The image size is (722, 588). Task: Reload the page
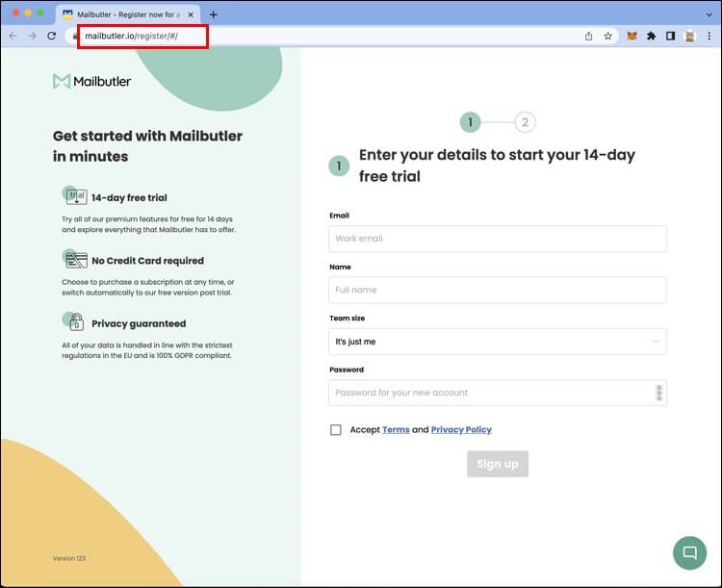click(x=52, y=36)
